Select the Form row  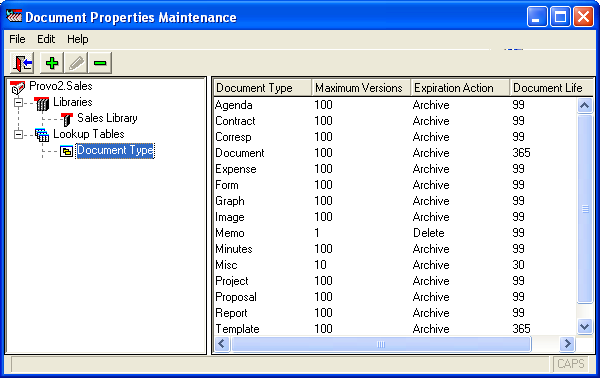395,185
